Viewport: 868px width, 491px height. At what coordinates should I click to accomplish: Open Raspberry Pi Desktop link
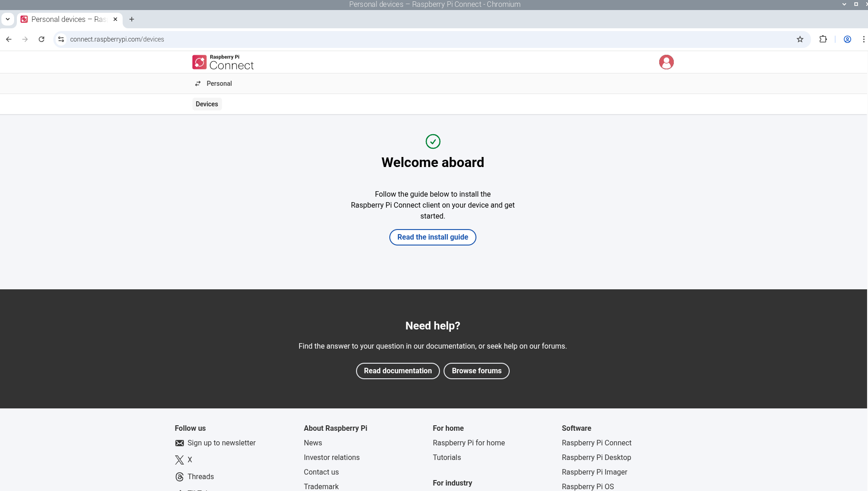coord(596,458)
